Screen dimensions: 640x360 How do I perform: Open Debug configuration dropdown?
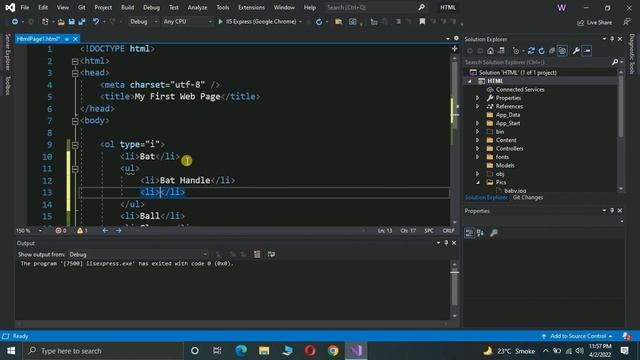point(144,22)
